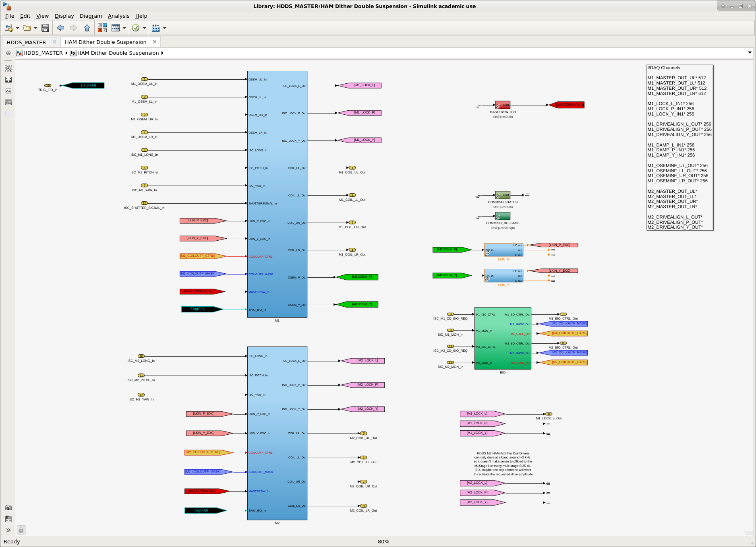Select the COMMISH_STATUS block
This screenshot has height=547, width=756.
click(503, 195)
